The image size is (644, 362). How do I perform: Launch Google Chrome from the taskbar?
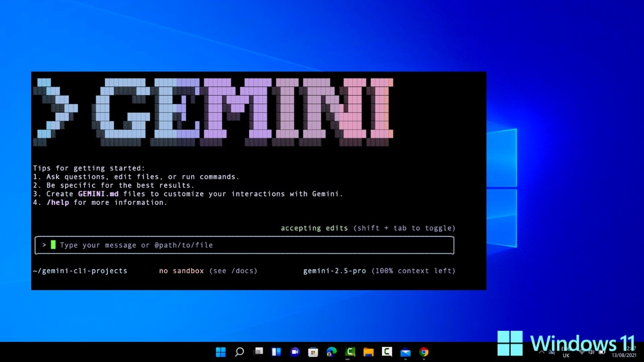click(424, 352)
